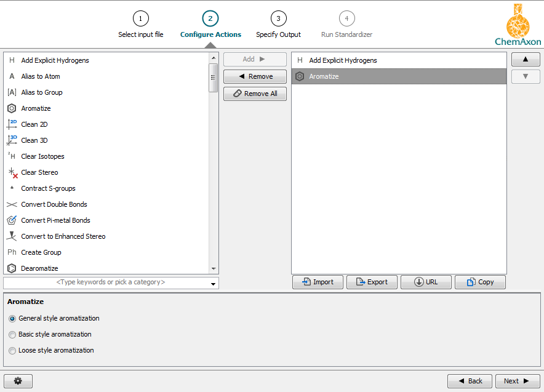Image resolution: width=544 pixels, height=392 pixels.
Task: Click the Convert Double Bonds icon
Action: [11, 204]
